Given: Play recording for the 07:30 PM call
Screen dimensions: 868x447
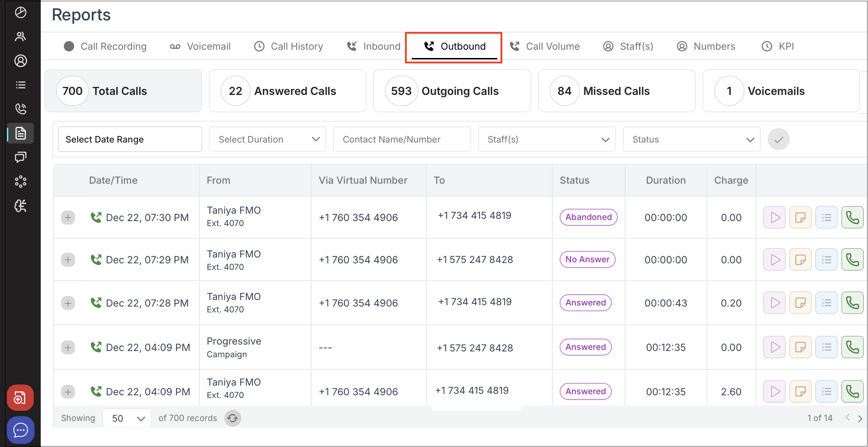Looking at the screenshot, I should (x=774, y=217).
